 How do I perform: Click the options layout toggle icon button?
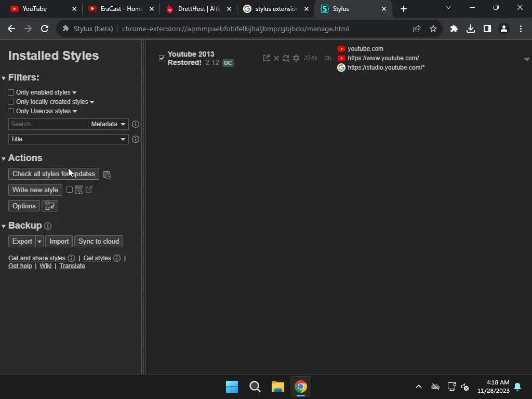click(x=50, y=206)
